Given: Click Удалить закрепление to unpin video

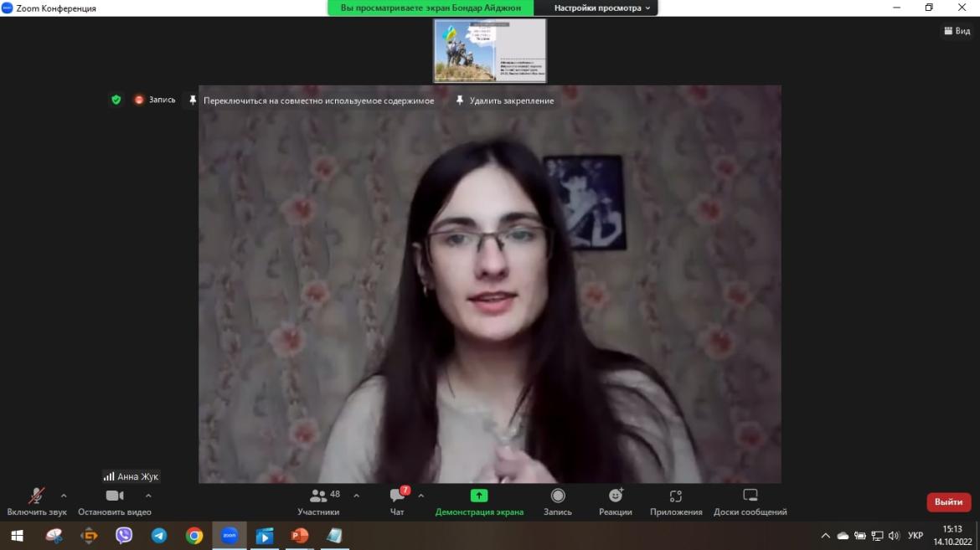Looking at the screenshot, I should [x=505, y=100].
